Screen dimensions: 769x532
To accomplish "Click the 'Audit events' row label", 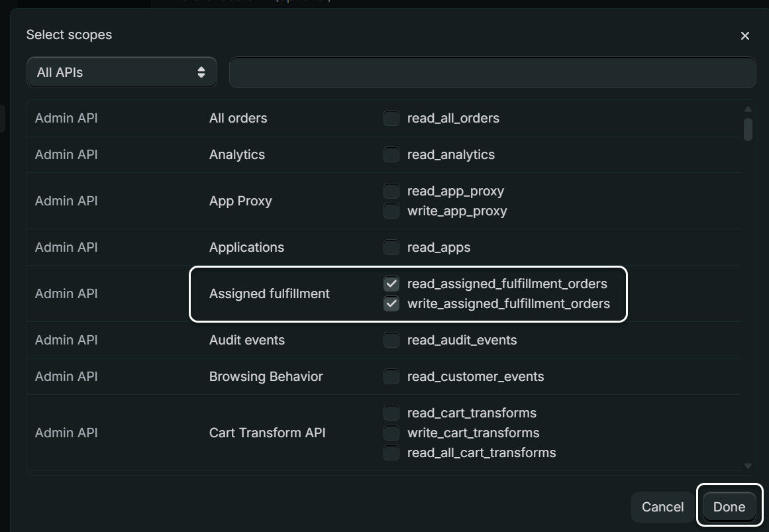I will click(246, 340).
